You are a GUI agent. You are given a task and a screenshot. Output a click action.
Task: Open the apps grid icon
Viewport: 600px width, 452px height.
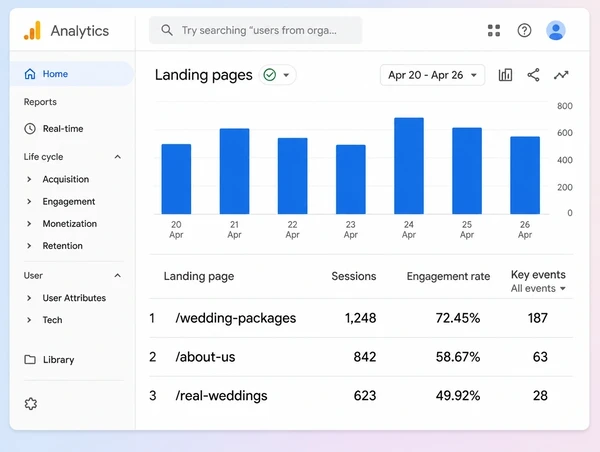494,30
